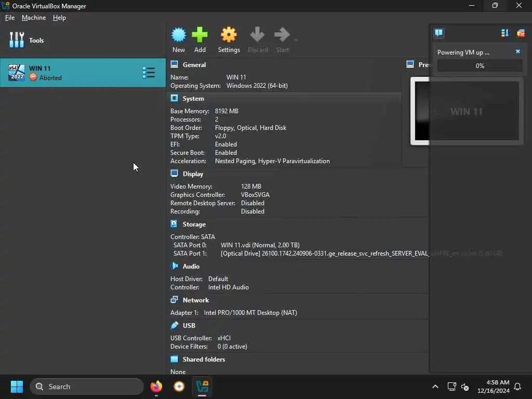The height and width of the screenshot is (399, 532).
Task: Click the Boot Order value Floppy, Optical, Hard Disk
Action: [x=250, y=128]
